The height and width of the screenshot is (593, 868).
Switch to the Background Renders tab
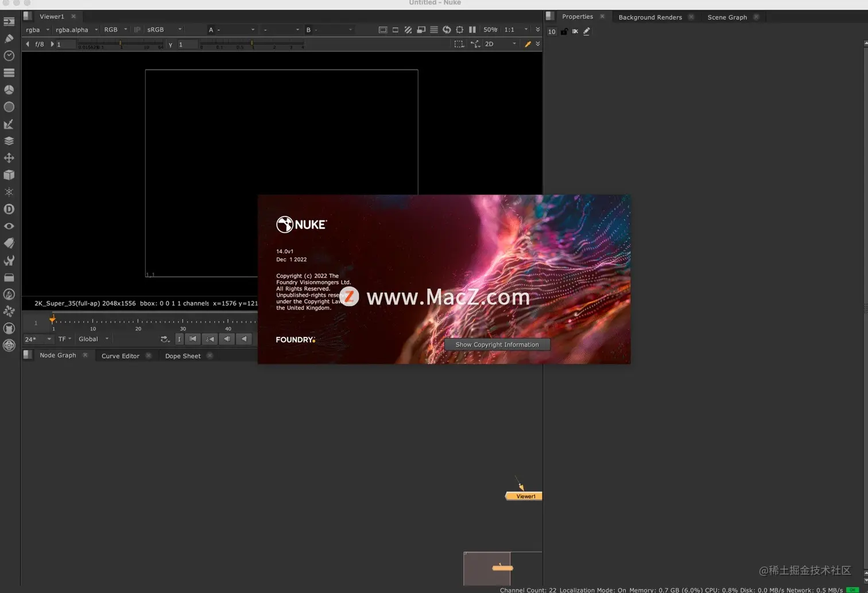(x=650, y=17)
